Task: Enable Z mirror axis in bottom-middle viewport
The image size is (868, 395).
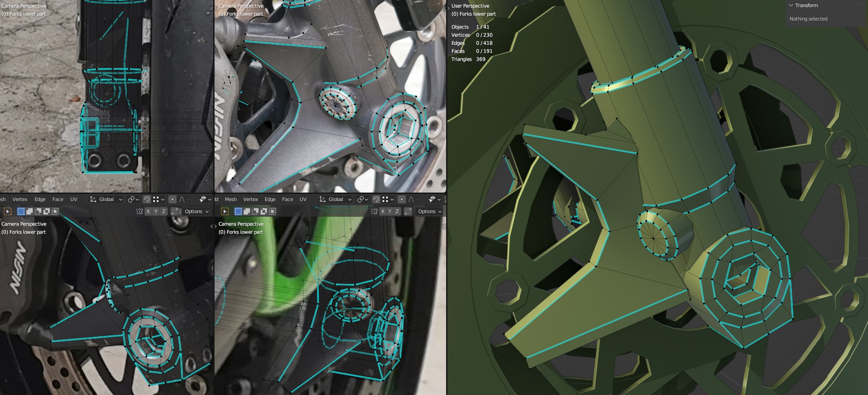Action: (397, 211)
